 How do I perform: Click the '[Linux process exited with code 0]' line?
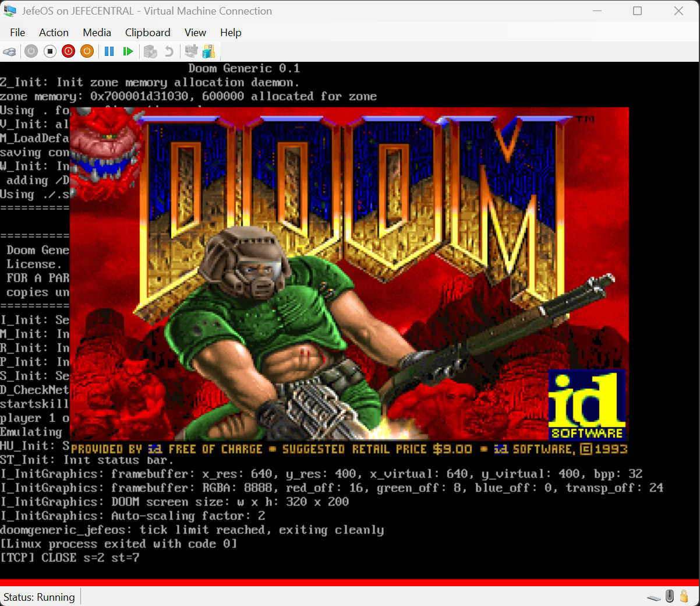click(119, 544)
